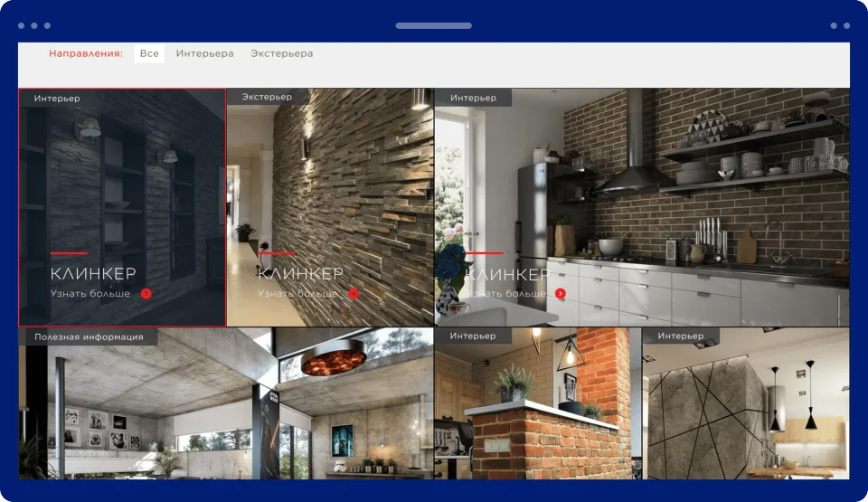Click the 'Интерьер' tag on the geometric wall image
The image size is (868, 502).
pos(681,336)
